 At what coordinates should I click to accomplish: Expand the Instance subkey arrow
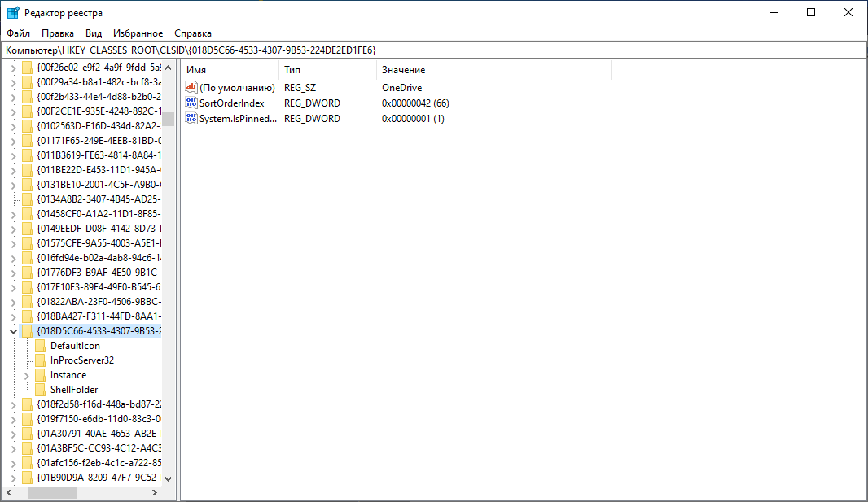click(x=27, y=375)
